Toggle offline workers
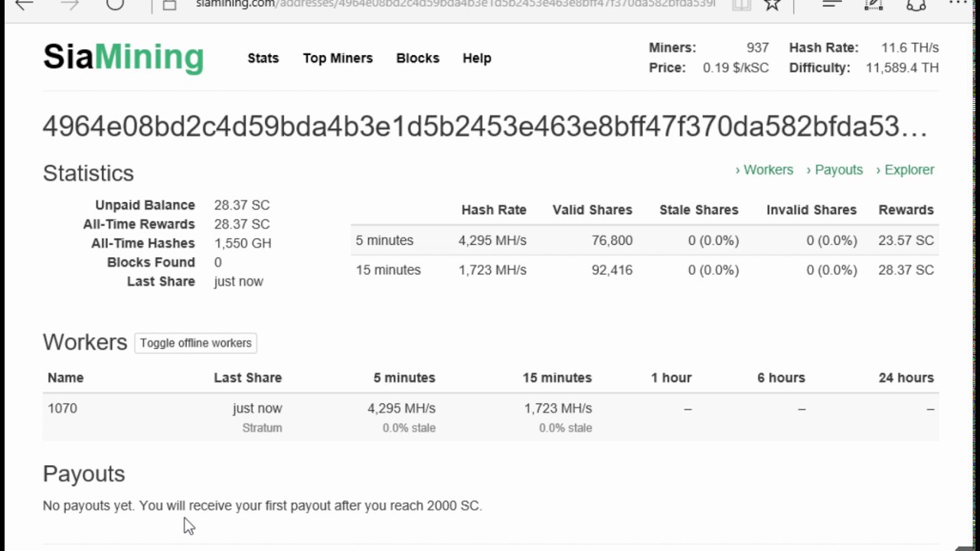This screenshot has width=980, height=551. 195,343
